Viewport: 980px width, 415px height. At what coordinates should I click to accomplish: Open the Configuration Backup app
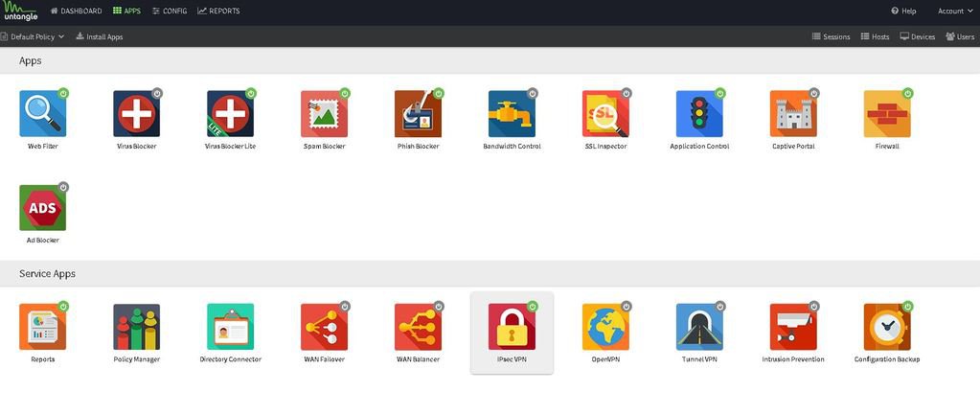[887, 327]
